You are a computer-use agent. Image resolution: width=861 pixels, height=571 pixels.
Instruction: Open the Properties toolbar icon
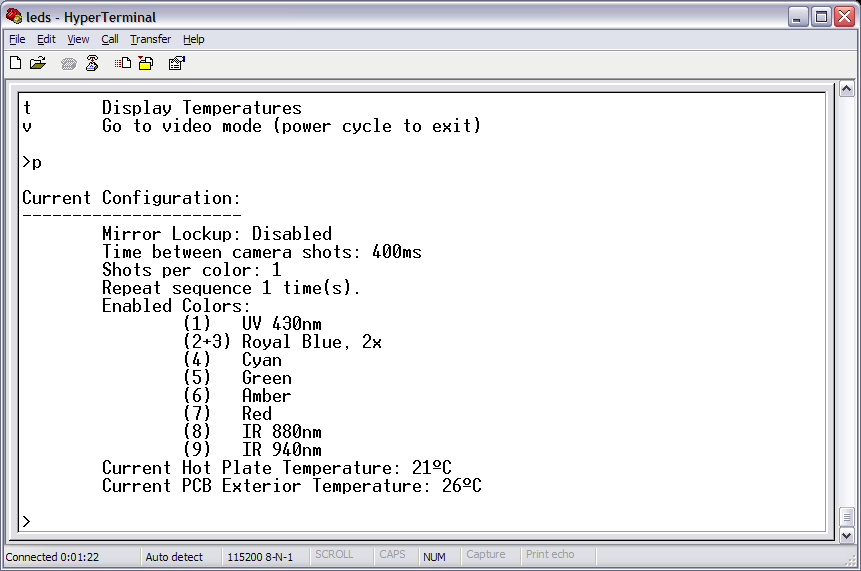(x=176, y=63)
